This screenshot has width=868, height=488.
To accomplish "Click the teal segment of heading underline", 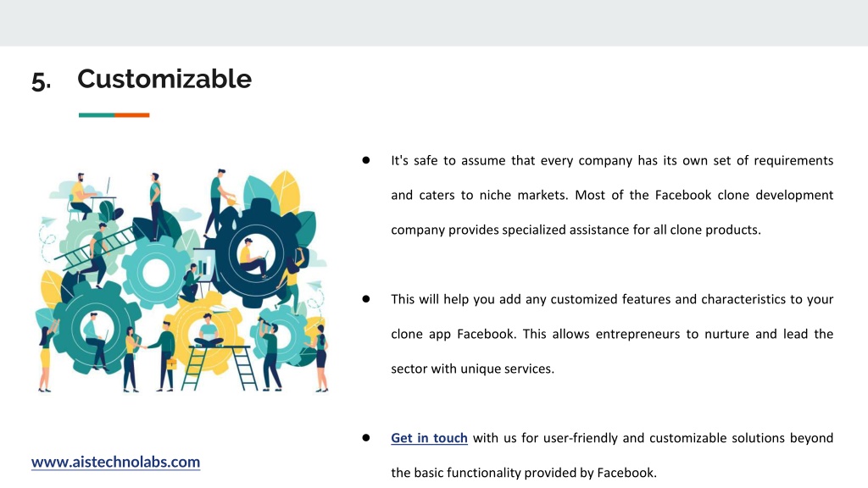I will [97, 115].
